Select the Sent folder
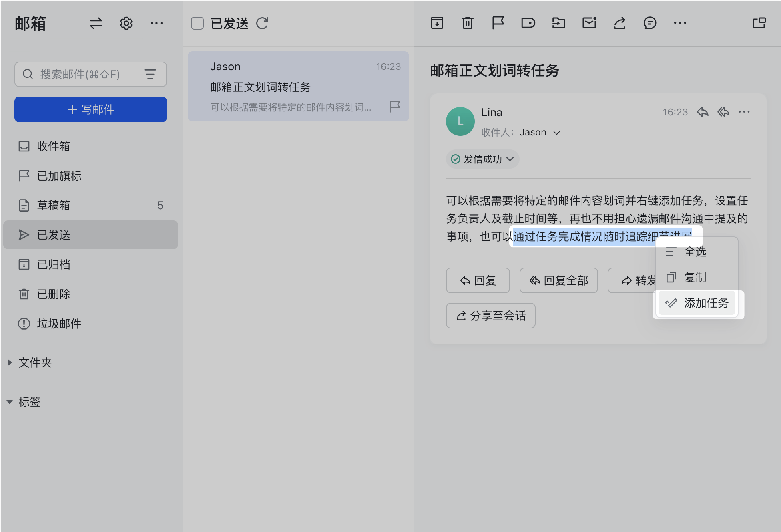This screenshot has height=532, width=781. [x=91, y=235]
